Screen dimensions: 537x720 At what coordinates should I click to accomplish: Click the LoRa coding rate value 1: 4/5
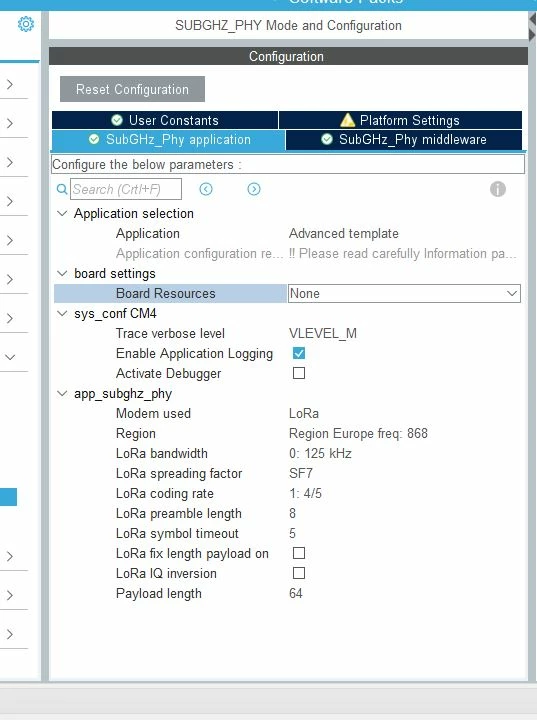pos(305,493)
